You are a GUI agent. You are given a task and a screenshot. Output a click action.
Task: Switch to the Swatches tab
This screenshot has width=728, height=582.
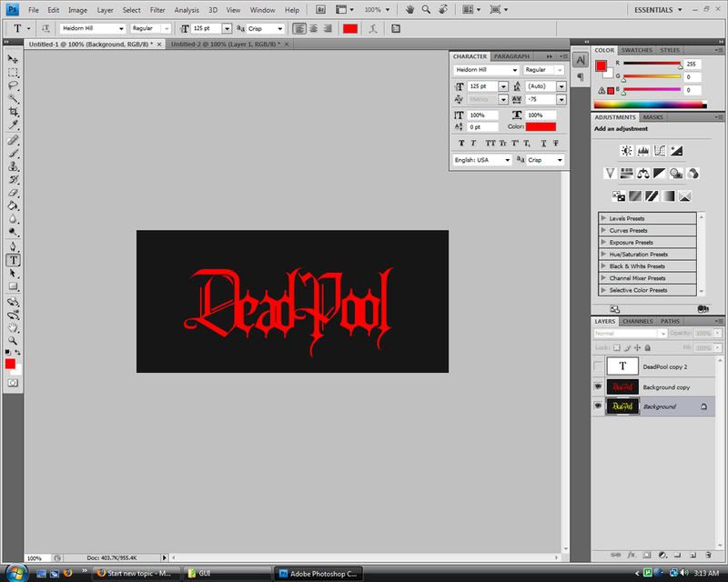[636, 50]
